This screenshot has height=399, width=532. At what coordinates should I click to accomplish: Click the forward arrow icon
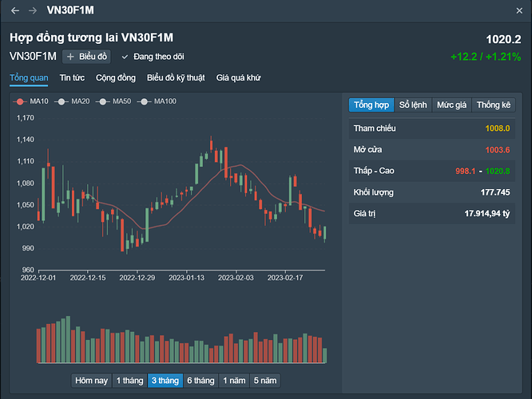tap(32, 10)
